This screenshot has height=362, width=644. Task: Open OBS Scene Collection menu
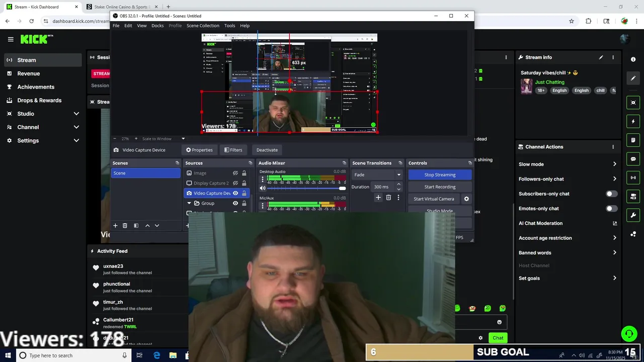[203, 26]
